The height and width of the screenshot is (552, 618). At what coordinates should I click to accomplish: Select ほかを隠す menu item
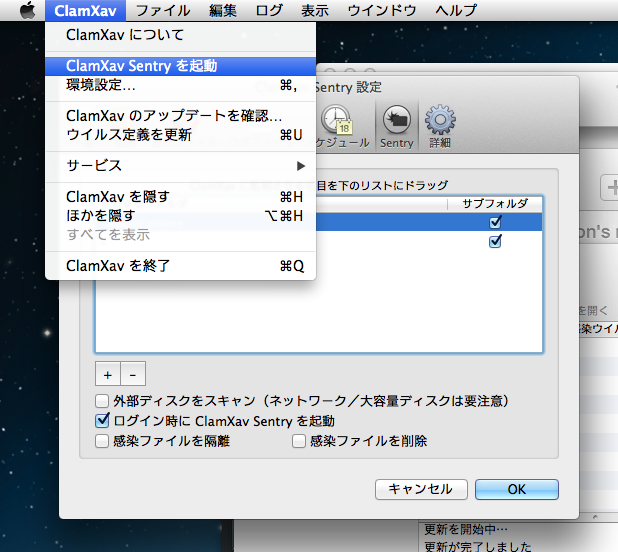(x=181, y=216)
